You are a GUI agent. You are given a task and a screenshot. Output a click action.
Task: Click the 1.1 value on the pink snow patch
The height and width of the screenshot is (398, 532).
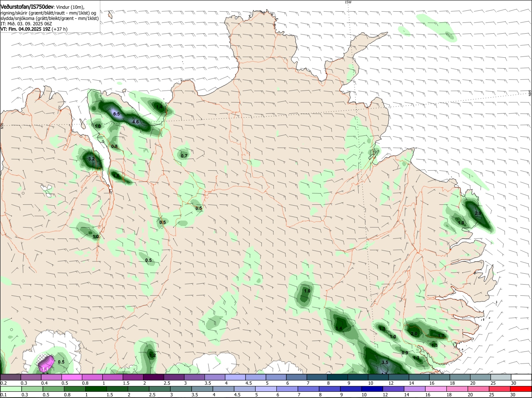[x=45, y=369]
